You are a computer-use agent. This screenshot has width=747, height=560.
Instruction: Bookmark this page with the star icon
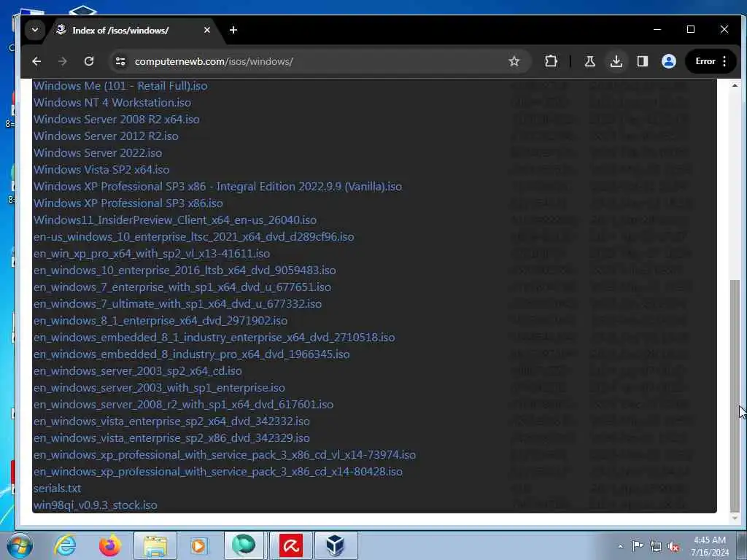click(x=514, y=61)
